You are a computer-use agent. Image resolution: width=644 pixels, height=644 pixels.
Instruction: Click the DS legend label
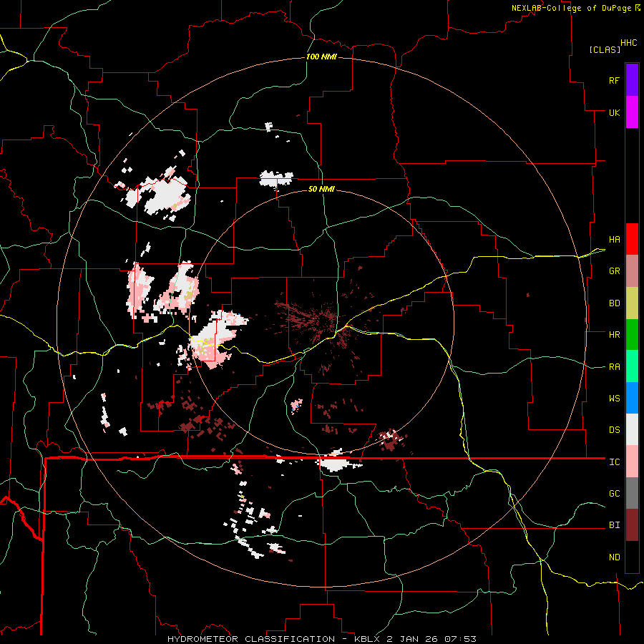(614, 430)
